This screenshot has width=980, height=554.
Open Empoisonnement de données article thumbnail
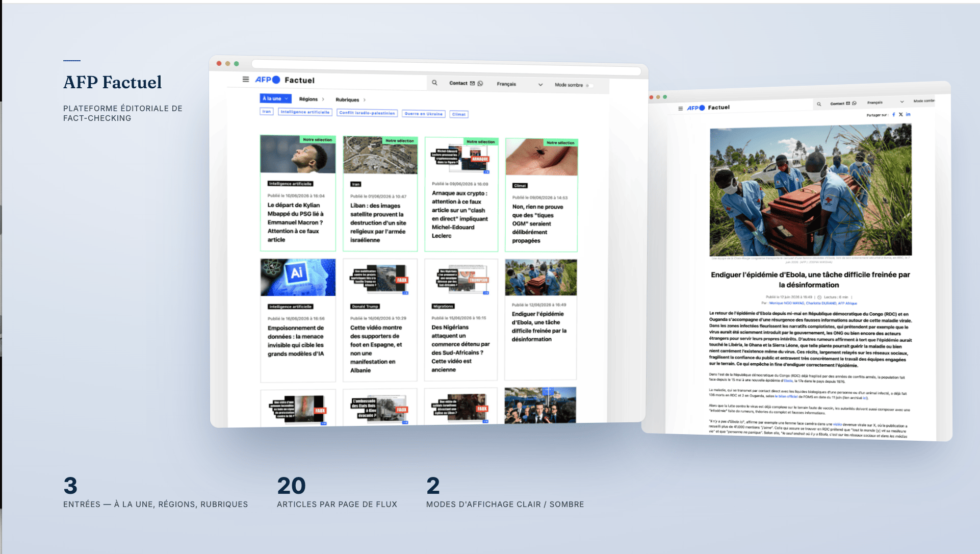pyautogui.click(x=298, y=277)
